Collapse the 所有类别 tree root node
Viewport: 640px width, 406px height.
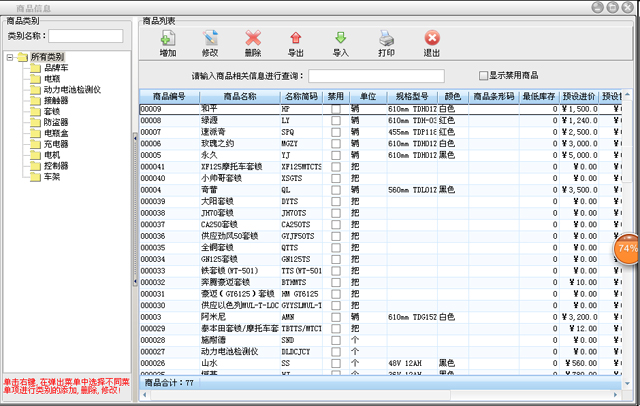tap(10, 57)
